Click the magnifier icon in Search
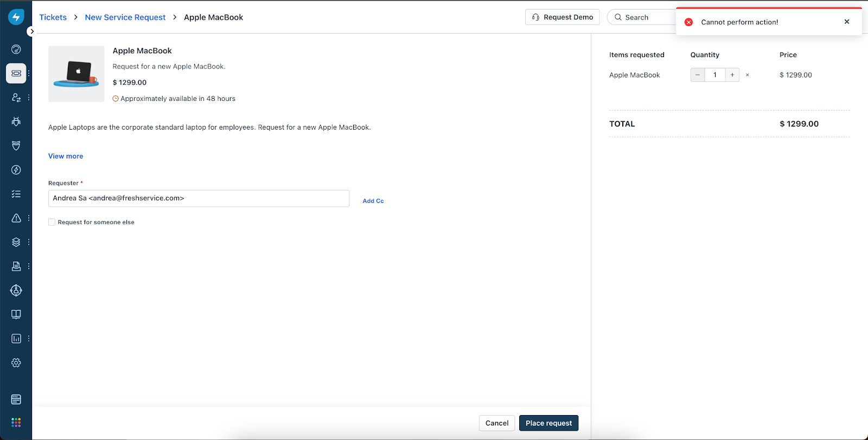Image resolution: width=868 pixels, height=440 pixels. point(618,17)
